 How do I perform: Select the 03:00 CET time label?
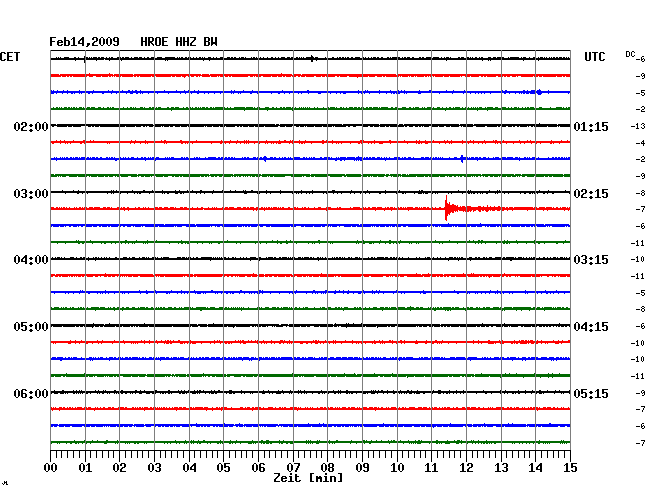pyautogui.click(x=31, y=194)
